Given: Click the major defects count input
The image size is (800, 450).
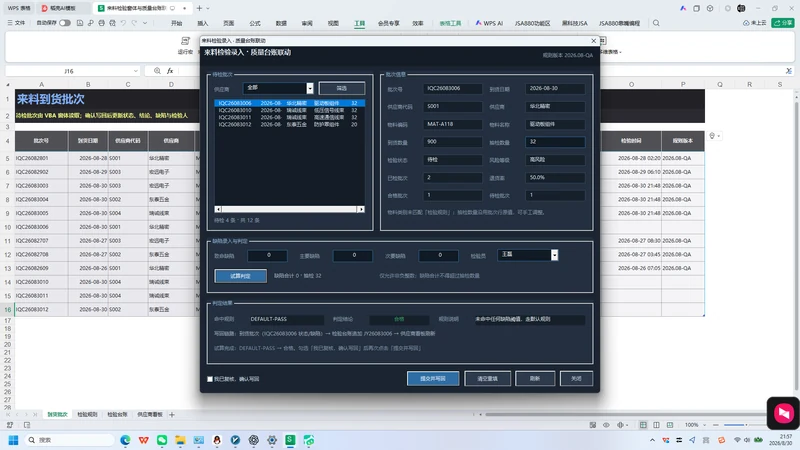Looking at the screenshot, I should (x=353, y=255).
